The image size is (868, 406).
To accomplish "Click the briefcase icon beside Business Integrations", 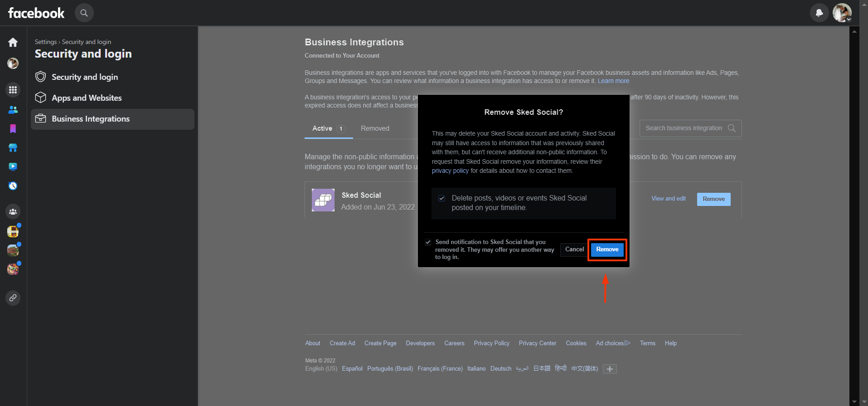I will [x=41, y=118].
